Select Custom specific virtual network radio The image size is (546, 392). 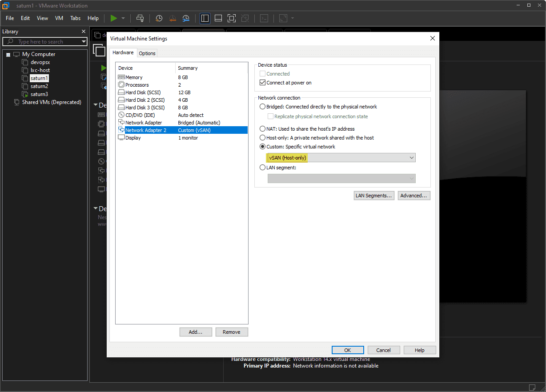262,147
